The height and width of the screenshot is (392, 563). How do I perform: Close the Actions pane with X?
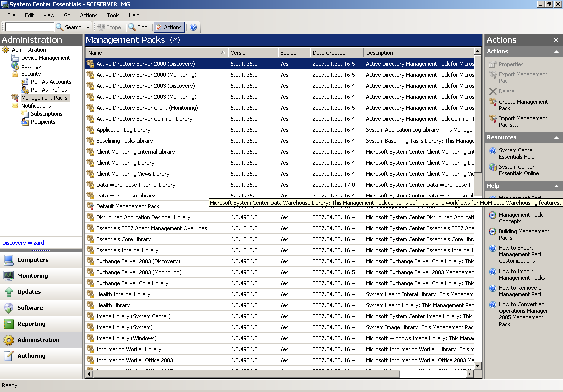(556, 40)
